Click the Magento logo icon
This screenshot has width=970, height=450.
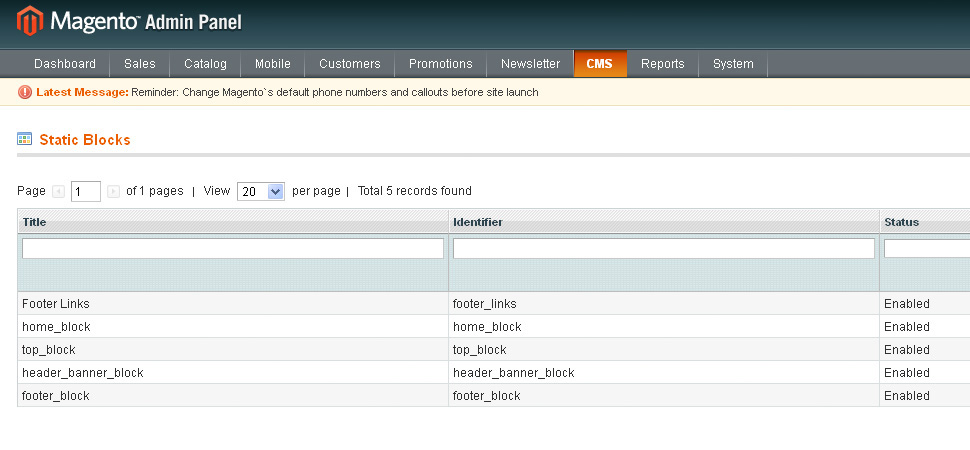30,21
